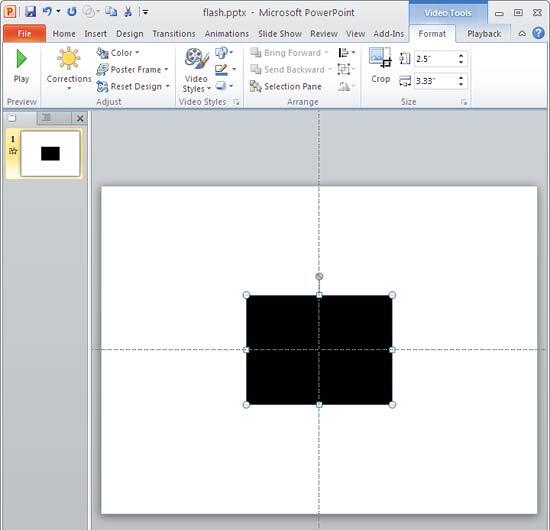Click the Crop button
The image size is (550, 530).
pyautogui.click(x=381, y=65)
